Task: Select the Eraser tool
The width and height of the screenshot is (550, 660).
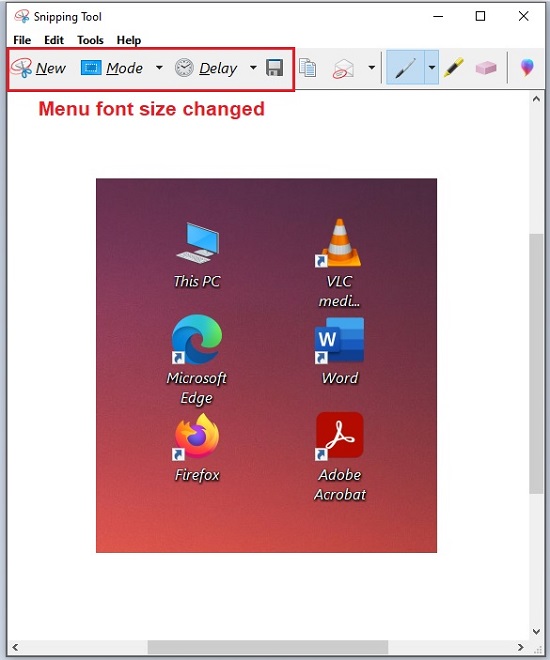Action: coord(486,67)
